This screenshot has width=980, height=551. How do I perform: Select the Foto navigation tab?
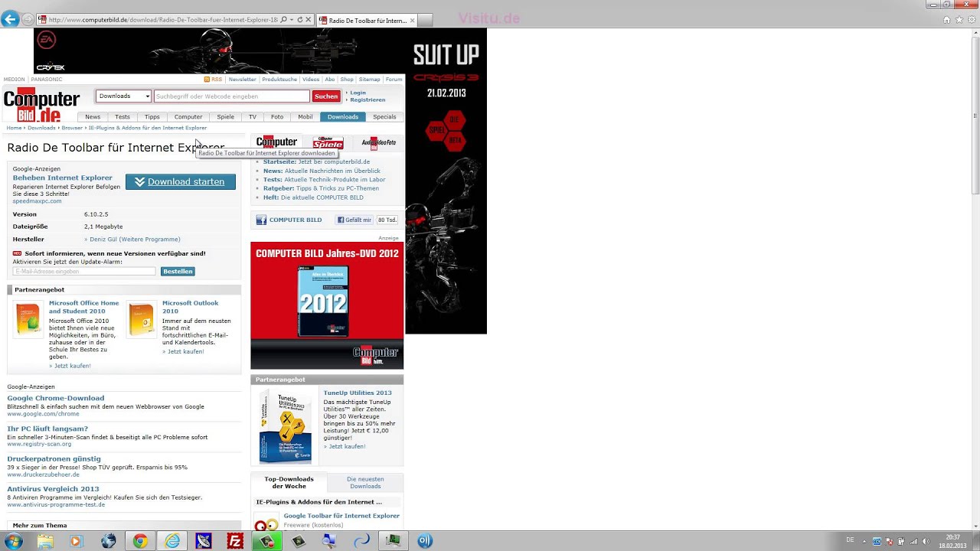coord(277,117)
